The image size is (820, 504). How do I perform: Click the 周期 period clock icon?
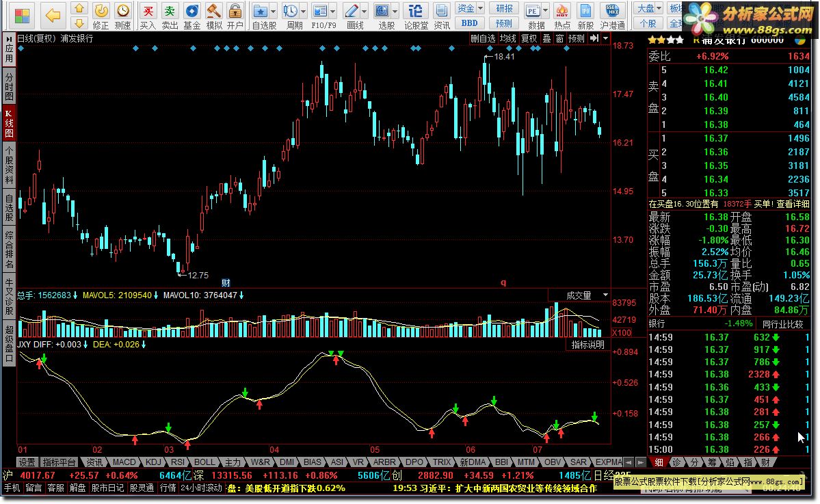tap(291, 16)
